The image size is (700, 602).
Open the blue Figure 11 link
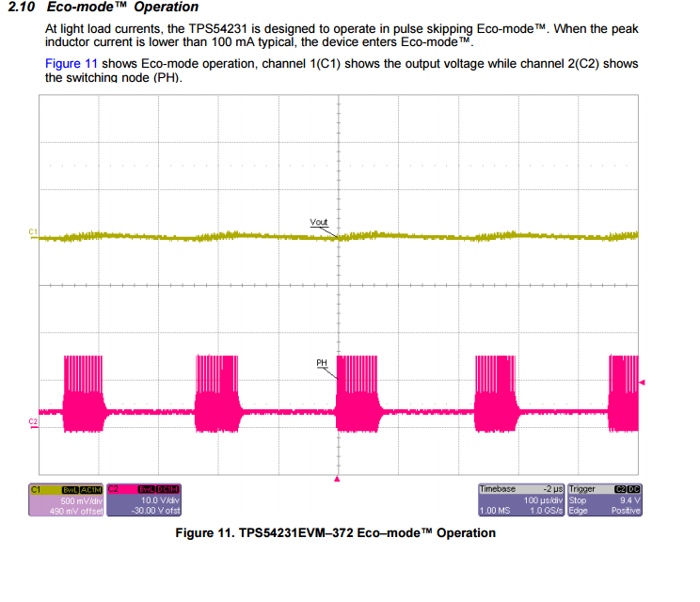(x=71, y=64)
